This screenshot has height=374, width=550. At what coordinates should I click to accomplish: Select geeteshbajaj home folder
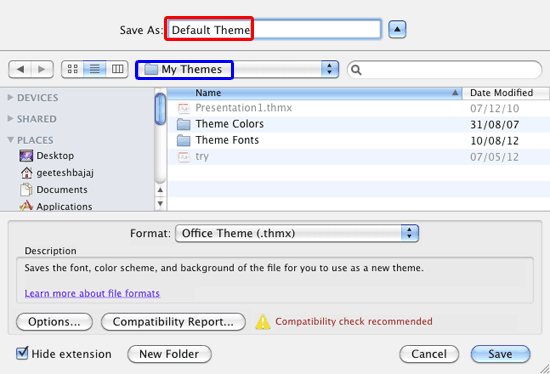(x=65, y=173)
